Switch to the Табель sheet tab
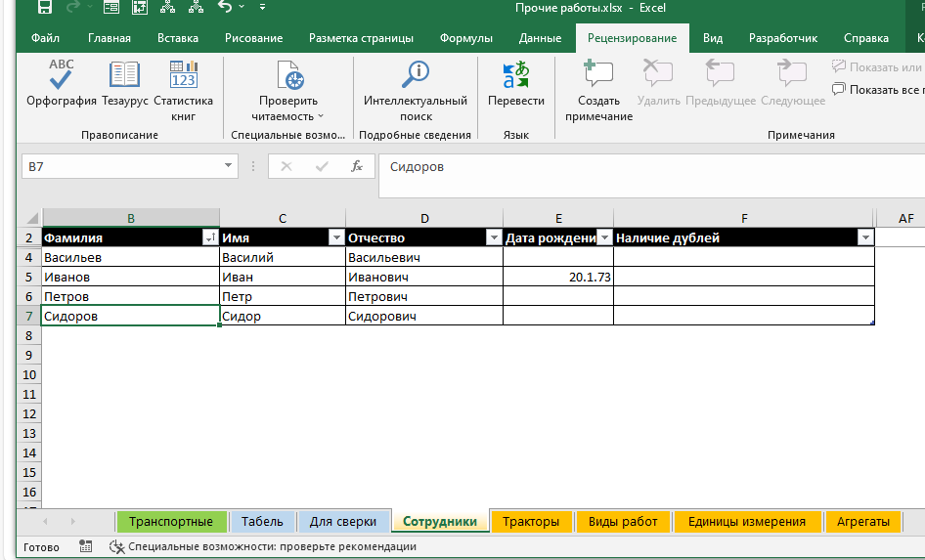The width and height of the screenshot is (925, 560). coord(262,521)
